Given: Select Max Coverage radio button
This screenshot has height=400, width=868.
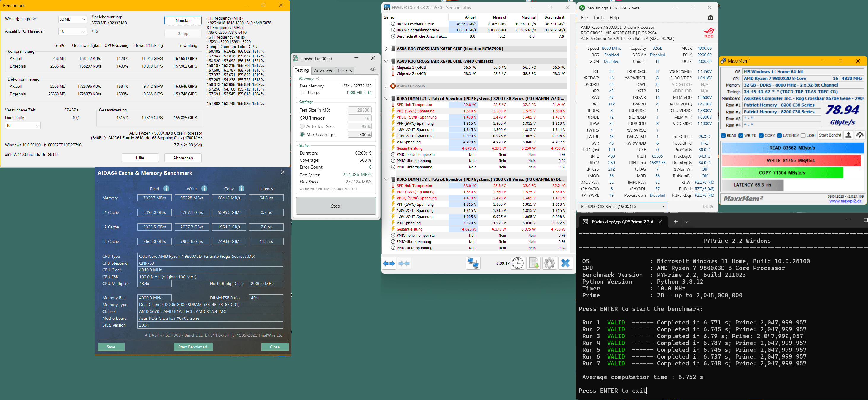Looking at the screenshot, I should (302, 134).
